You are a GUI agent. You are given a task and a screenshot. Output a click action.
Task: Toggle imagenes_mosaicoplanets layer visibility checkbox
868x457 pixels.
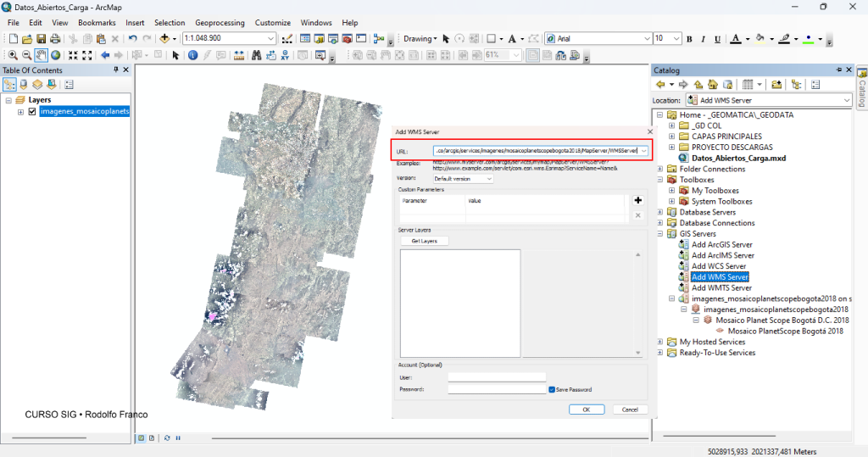tap(32, 111)
